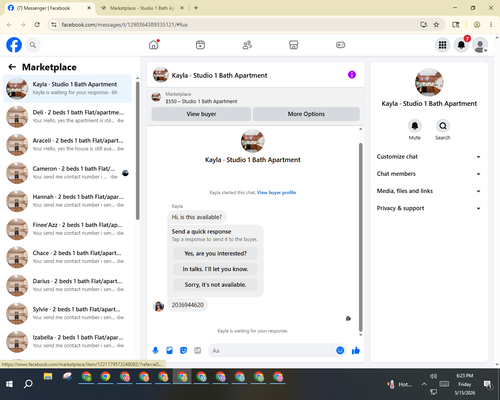This screenshot has height=400, width=500.
Task: Go to Home feed icon
Action: tap(154, 45)
